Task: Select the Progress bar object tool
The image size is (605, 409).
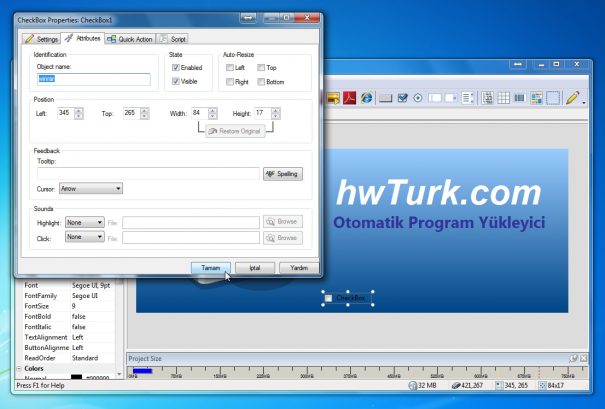Action: pos(520,98)
